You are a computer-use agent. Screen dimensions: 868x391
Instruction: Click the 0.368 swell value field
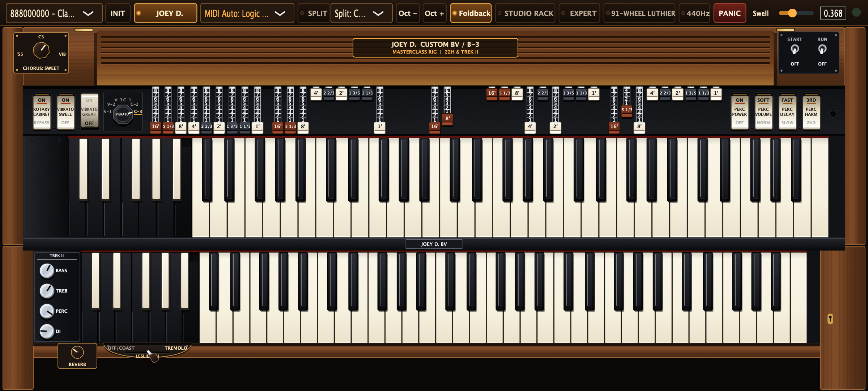833,13
